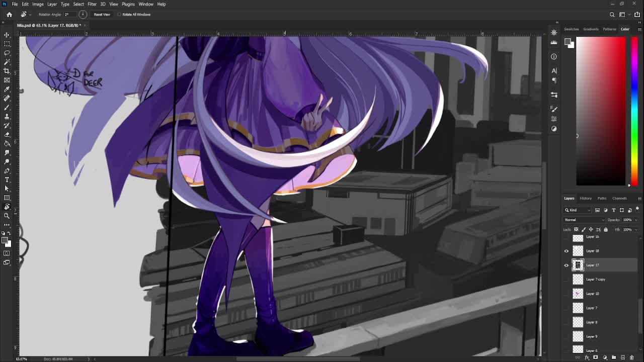The image size is (644, 362).
Task: Toggle Lock all padlock icon
Action: coord(606,230)
